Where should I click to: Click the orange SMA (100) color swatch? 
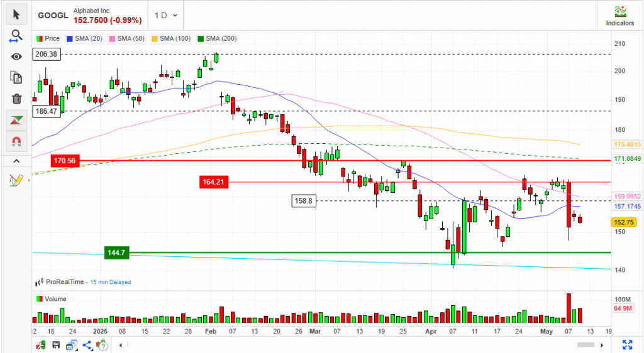click(155, 38)
